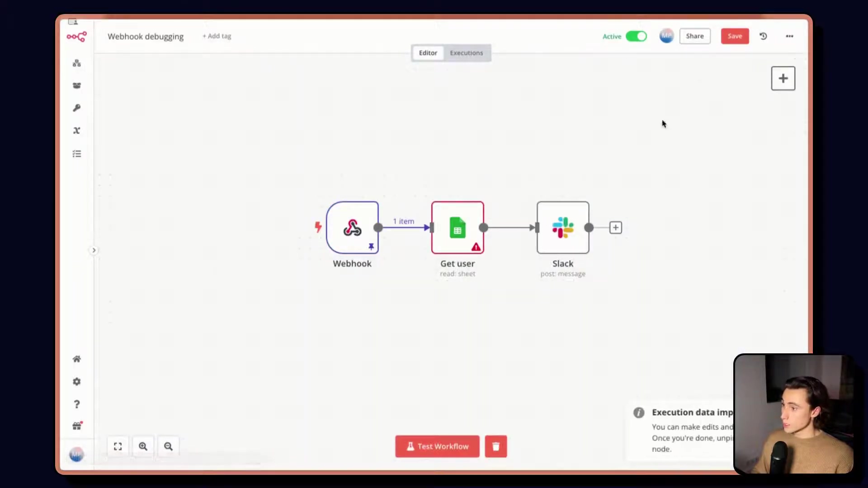Open the gift updates icon

click(x=77, y=426)
